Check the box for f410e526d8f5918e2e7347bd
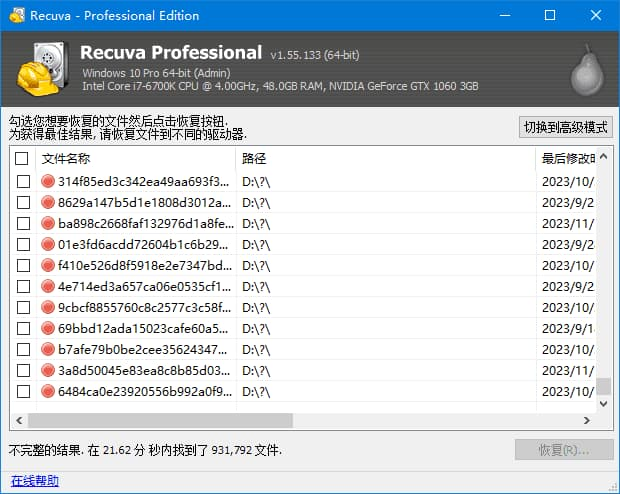This screenshot has height=494, width=620. click(x=23, y=265)
